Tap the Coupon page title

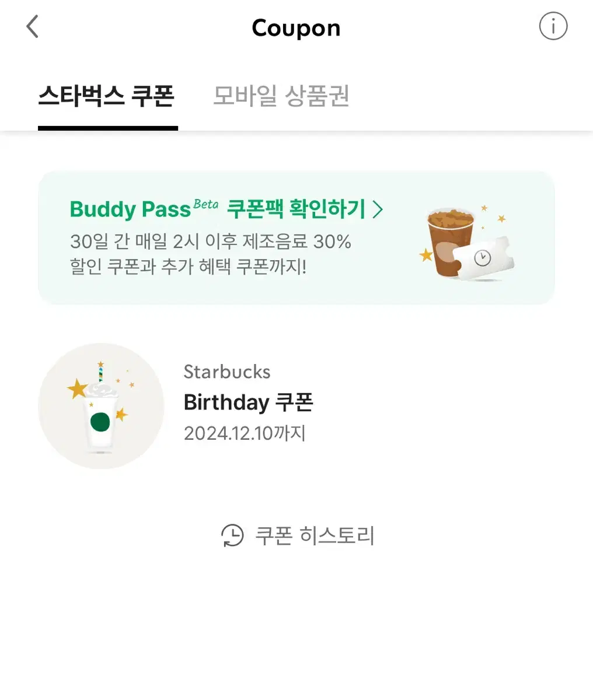click(296, 28)
